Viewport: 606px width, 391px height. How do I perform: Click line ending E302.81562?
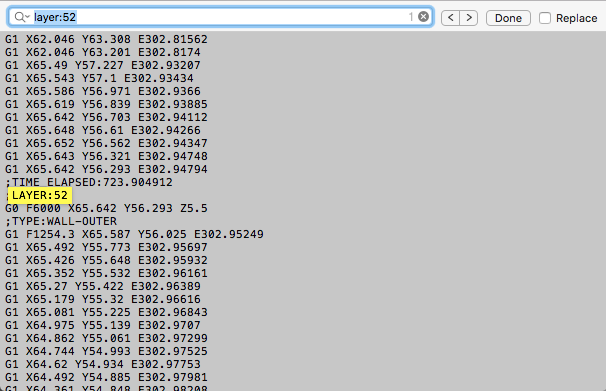pos(106,39)
